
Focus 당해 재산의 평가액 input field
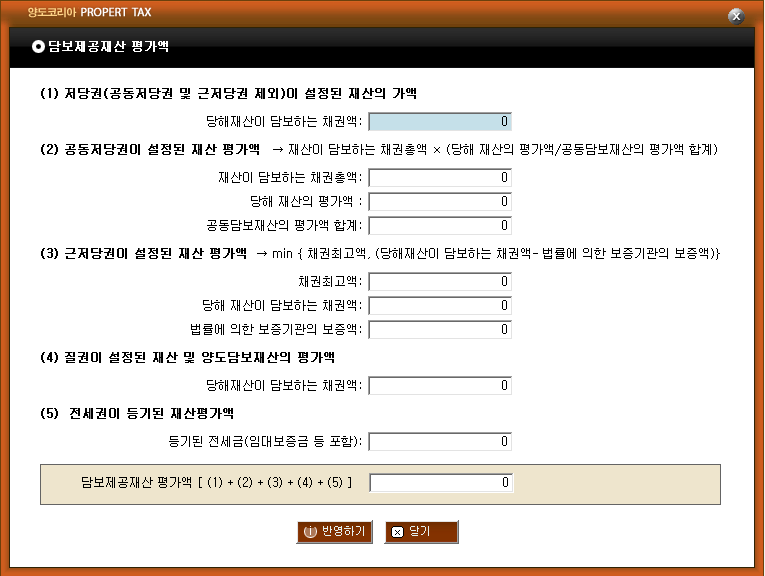tap(440, 201)
